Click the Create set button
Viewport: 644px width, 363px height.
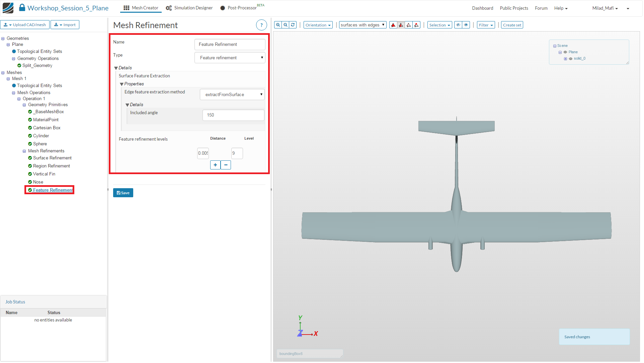pyautogui.click(x=512, y=25)
